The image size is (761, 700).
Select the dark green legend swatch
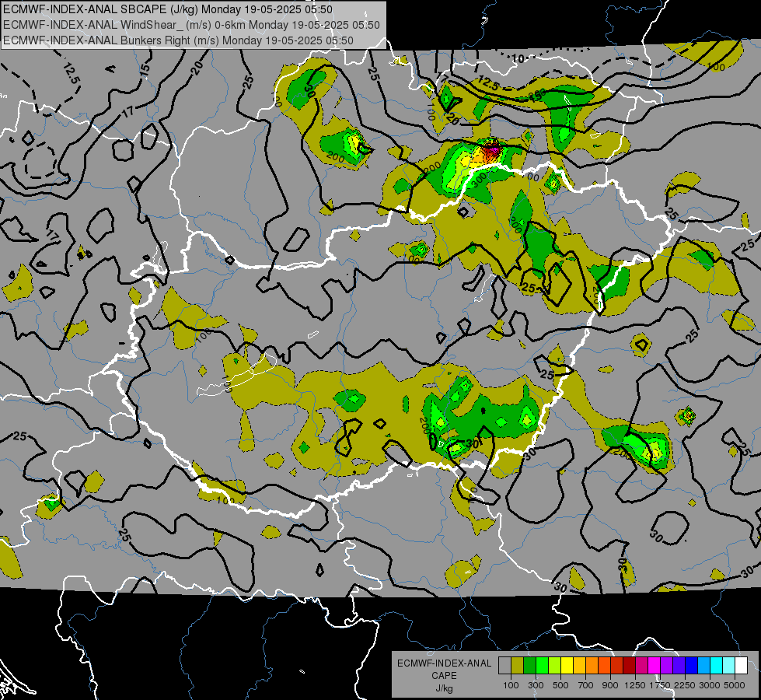click(x=529, y=665)
